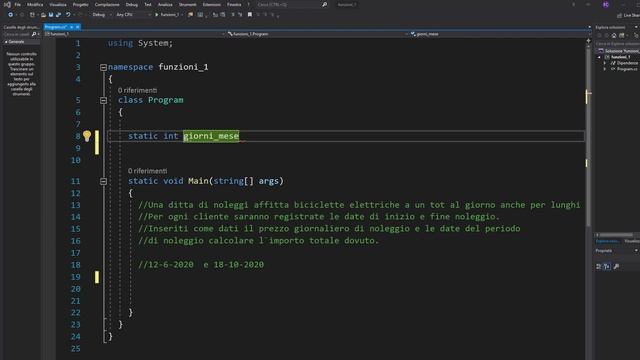Open the Any CPU platform dropdown
The image size is (640, 360).
tap(133, 15)
